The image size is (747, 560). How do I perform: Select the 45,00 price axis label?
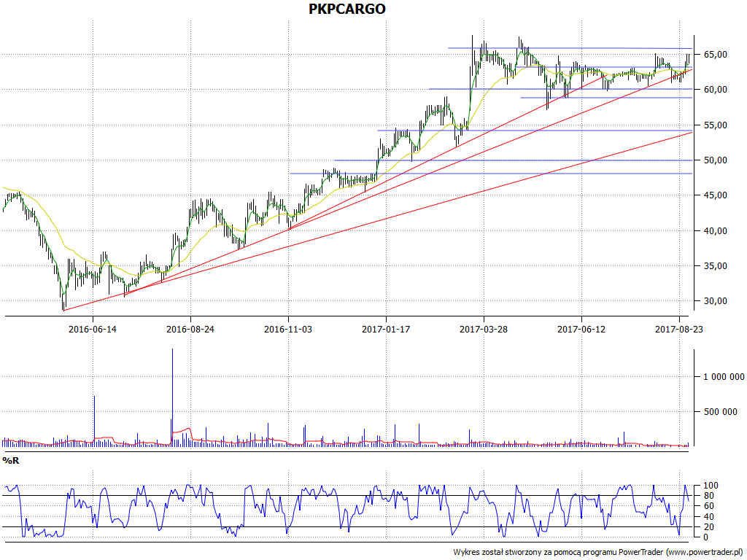click(x=716, y=195)
